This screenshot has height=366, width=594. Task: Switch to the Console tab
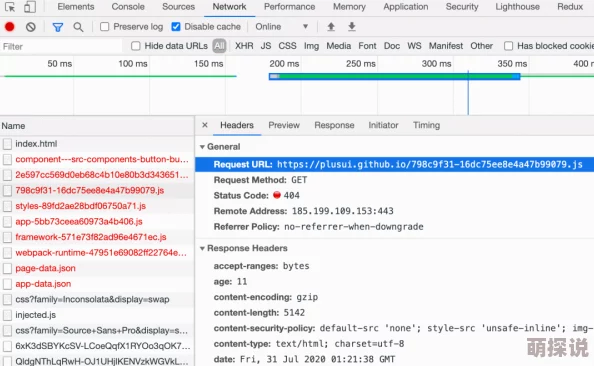(128, 7)
